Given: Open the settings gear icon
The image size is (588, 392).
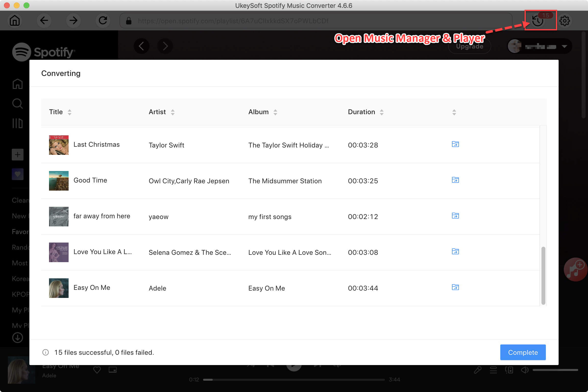Looking at the screenshot, I should click(564, 21).
